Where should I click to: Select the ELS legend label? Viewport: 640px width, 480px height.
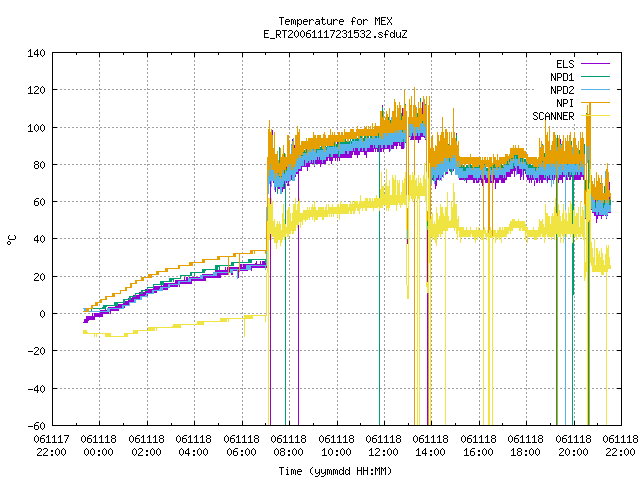coord(565,64)
